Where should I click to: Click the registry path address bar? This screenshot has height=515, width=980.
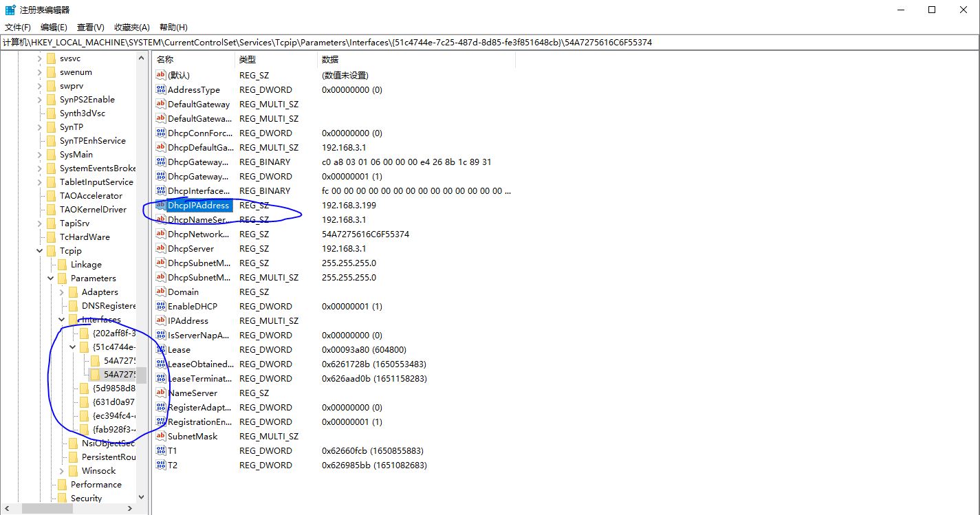(490, 42)
